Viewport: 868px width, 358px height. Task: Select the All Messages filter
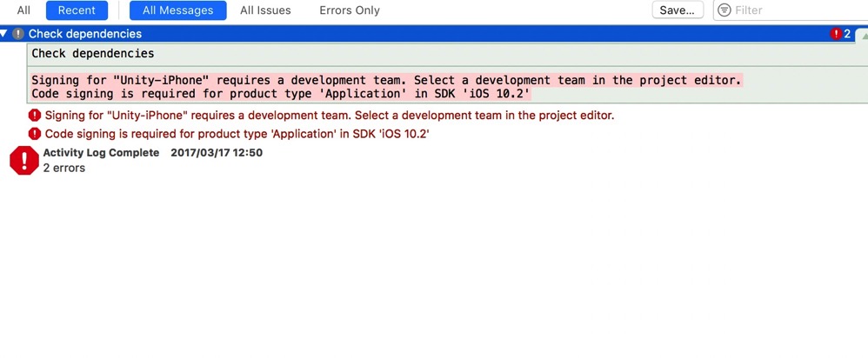[177, 10]
